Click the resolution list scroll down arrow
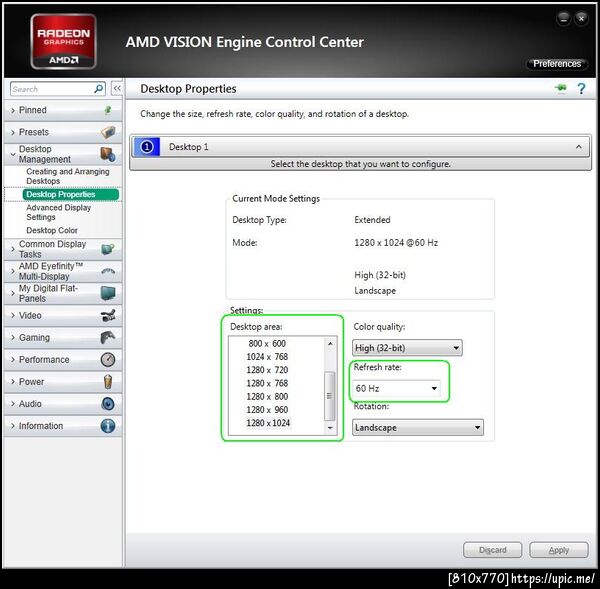This screenshot has width=600, height=589. point(330,428)
